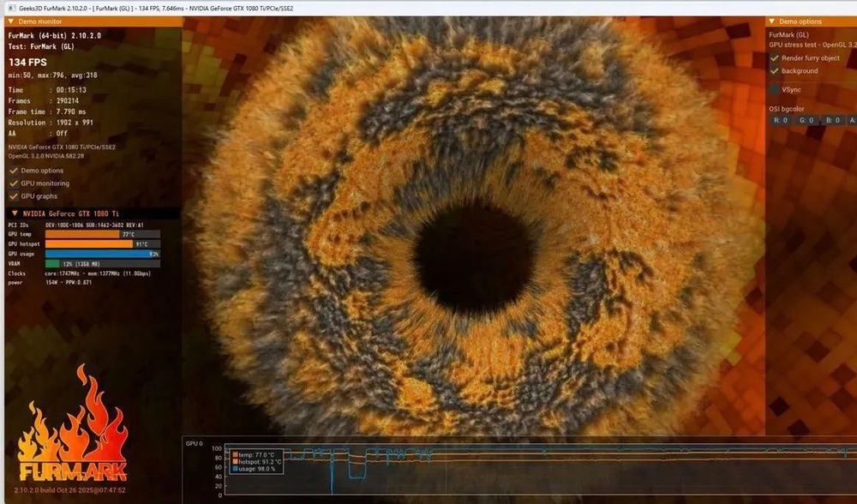Enable the VSync checkbox
The height and width of the screenshot is (504, 857).
pos(775,90)
